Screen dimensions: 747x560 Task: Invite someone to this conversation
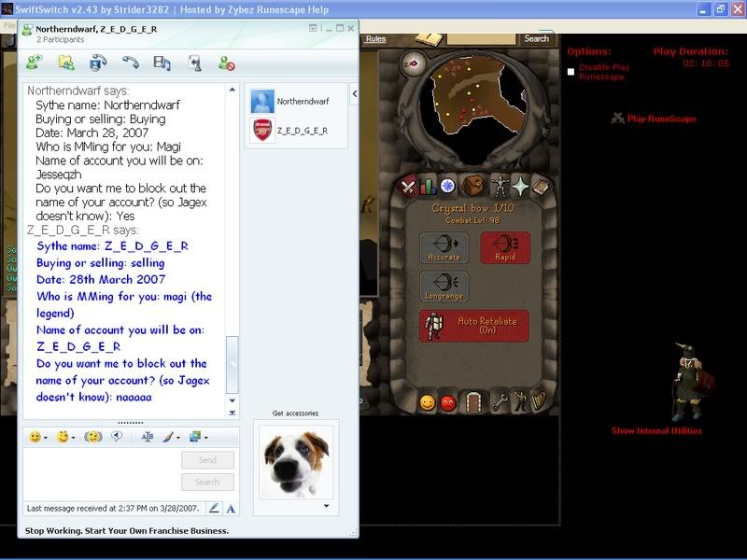tap(35, 63)
